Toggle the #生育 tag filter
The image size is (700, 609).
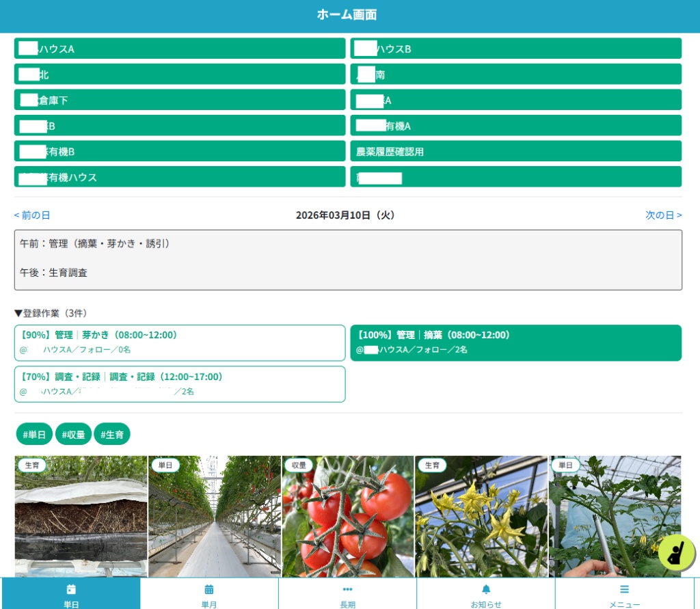112,434
